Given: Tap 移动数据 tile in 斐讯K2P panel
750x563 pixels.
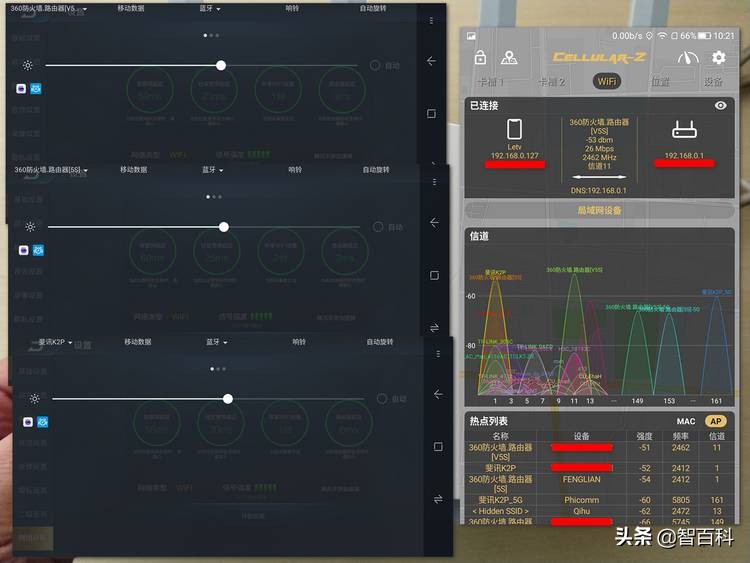Looking at the screenshot, I should [138, 342].
